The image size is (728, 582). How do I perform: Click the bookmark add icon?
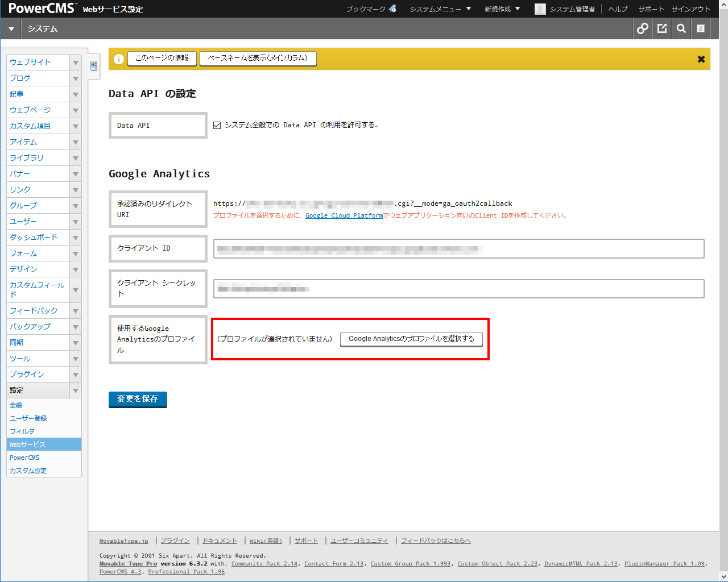(392, 9)
